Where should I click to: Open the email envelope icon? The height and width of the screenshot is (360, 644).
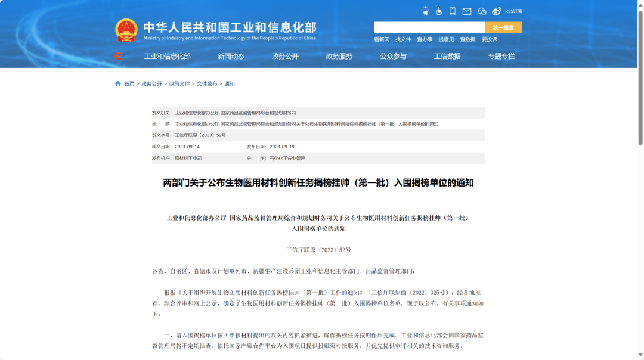coord(466,10)
